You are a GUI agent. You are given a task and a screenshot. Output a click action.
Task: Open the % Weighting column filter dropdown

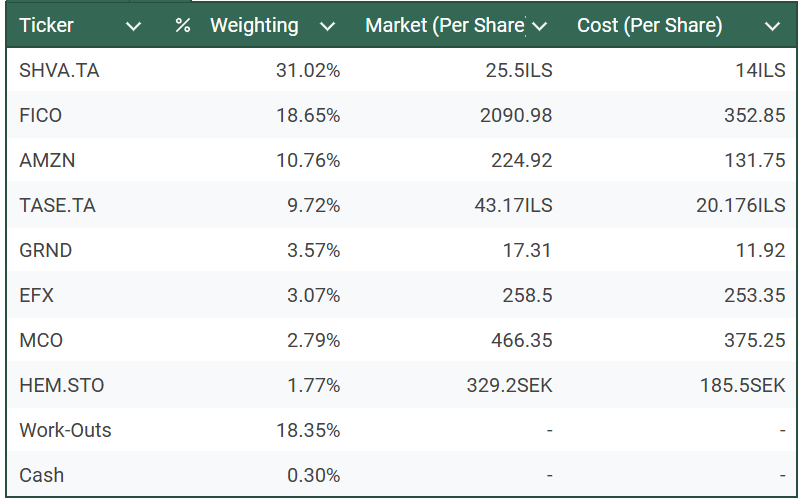(327, 26)
